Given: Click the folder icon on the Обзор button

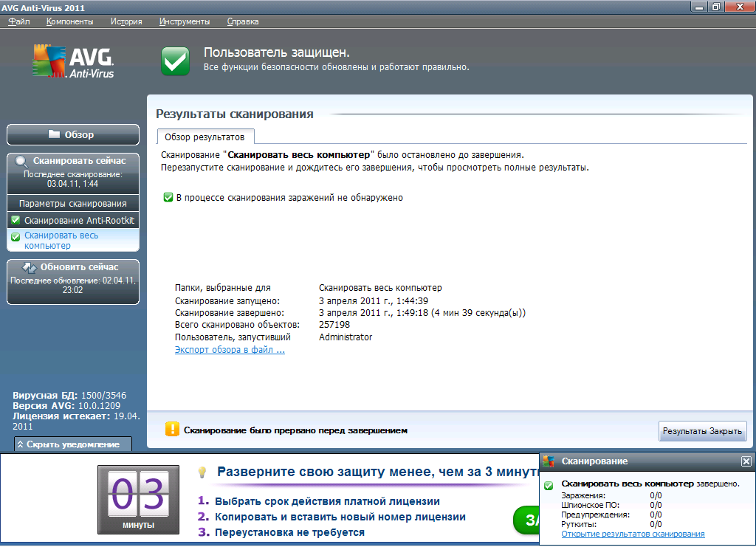Looking at the screenshot, I should (54, 134).
